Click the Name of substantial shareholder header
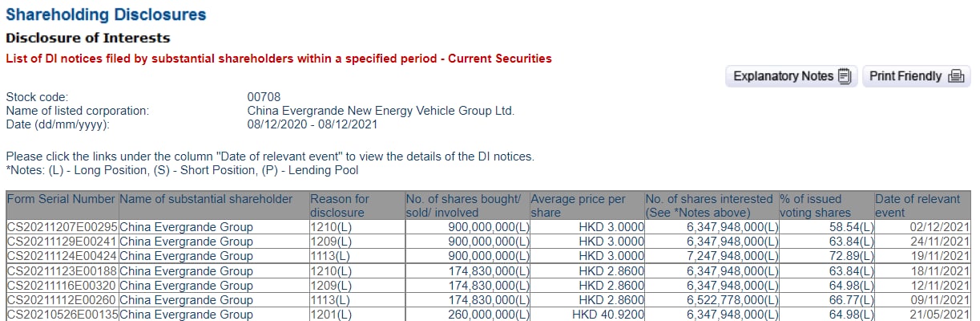The width and height of the screenshot is (980, 321). pos(206,199)
